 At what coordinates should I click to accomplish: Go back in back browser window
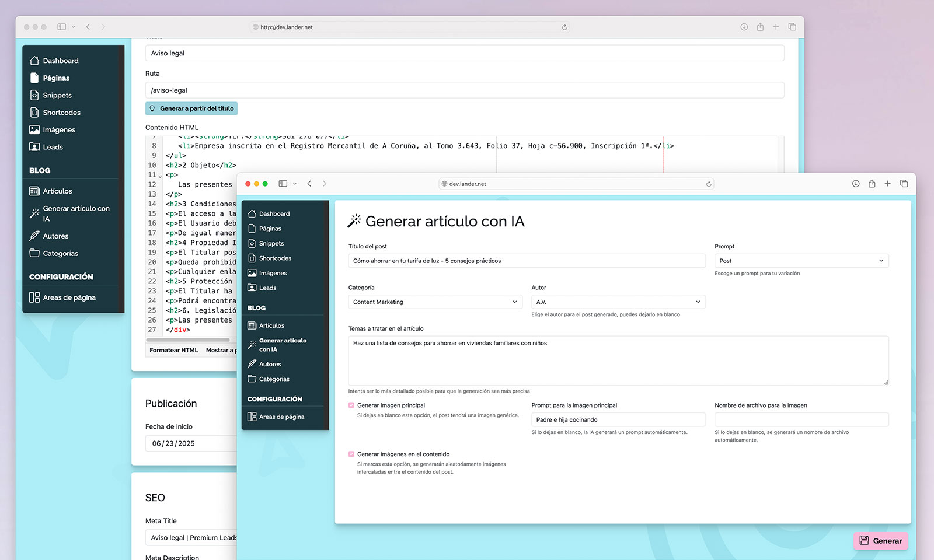[x=88, y=27]
